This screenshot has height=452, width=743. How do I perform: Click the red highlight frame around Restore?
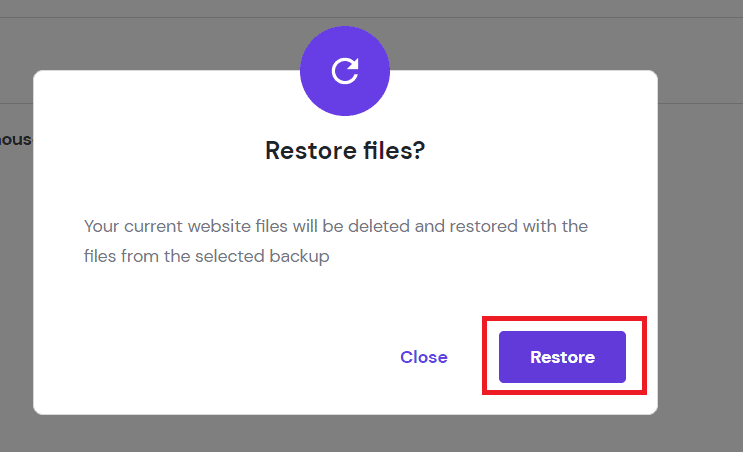(x=564, y=319)
